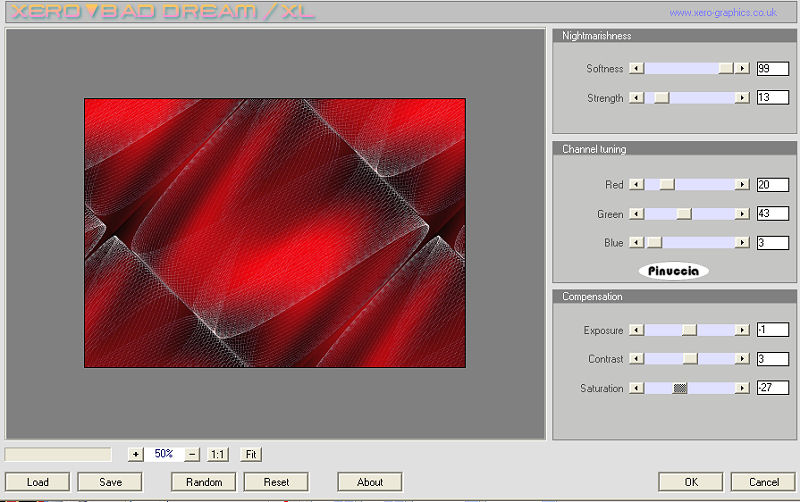Zoom out with the minus button
Image resolution: width=800 pixels, height=502 pixels.
coord(192,454)
